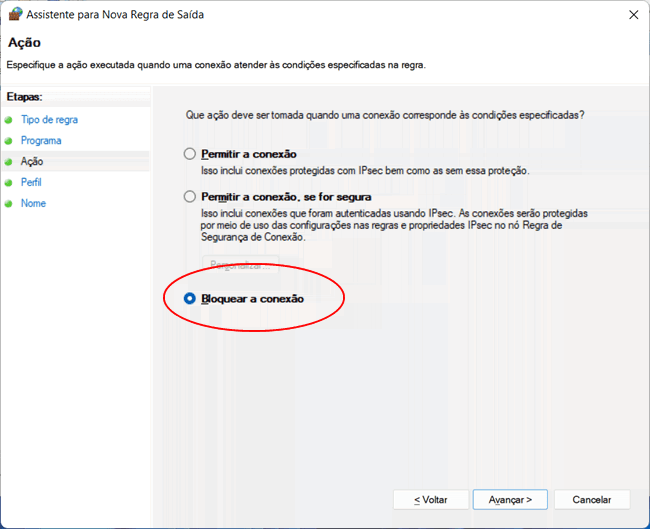The width and height of the screenshot is (650, 529).
Task: Click the greyed-out Personalizar button
Action: pos(240,265)
